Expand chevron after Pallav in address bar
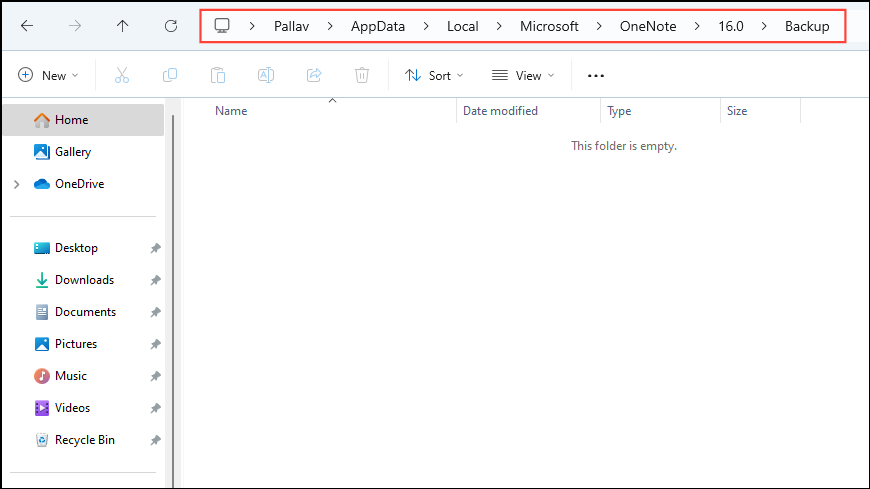Image resolution: width=870 pixels, height=489 pixels. pos(330,26)
